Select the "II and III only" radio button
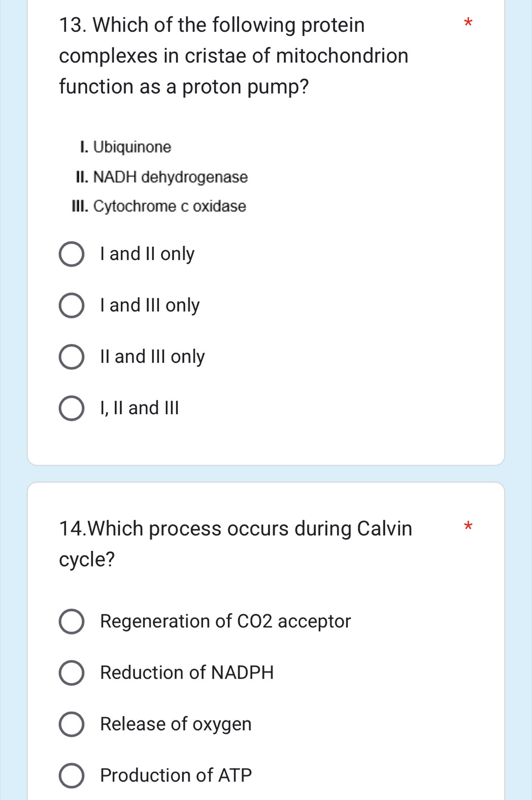 72,356
